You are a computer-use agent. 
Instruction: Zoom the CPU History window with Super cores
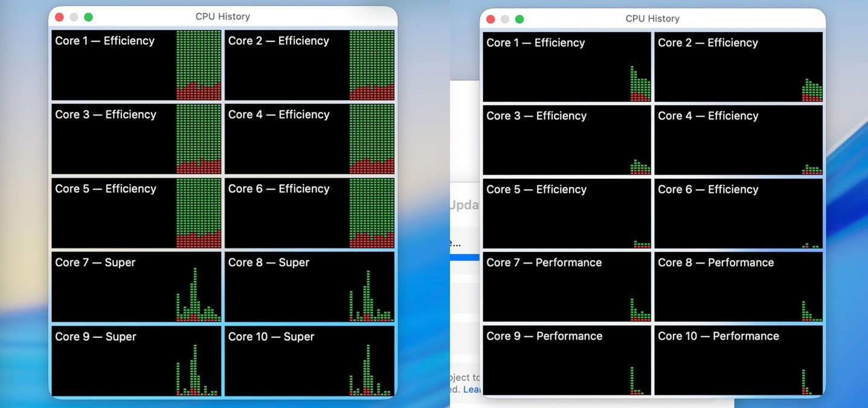88,17
